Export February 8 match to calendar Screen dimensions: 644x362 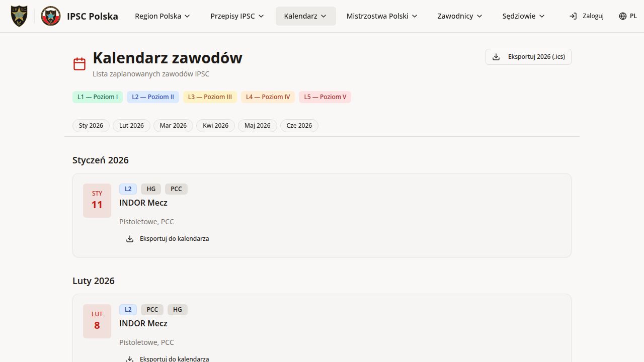click(x=167, y=358)
